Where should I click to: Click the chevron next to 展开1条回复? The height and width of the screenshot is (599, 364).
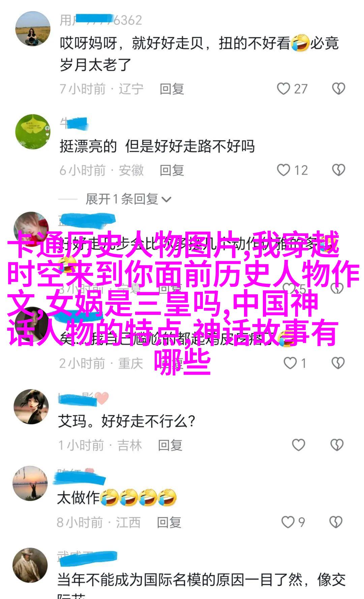click(166, 199)
